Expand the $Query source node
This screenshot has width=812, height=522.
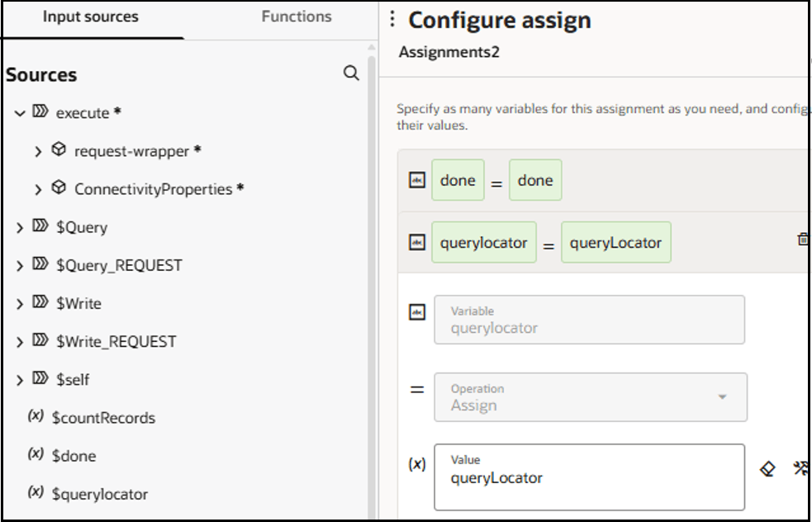[20, 227]
